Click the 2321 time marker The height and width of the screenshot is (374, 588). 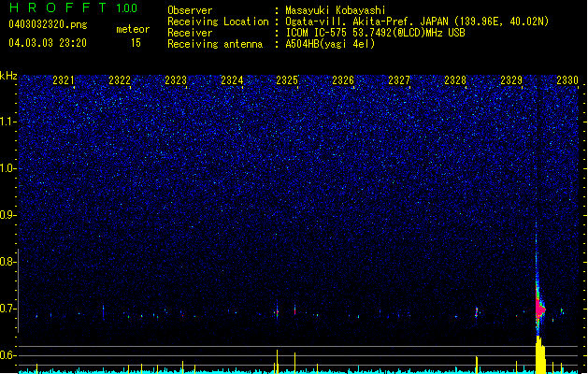tap(64, 80)
